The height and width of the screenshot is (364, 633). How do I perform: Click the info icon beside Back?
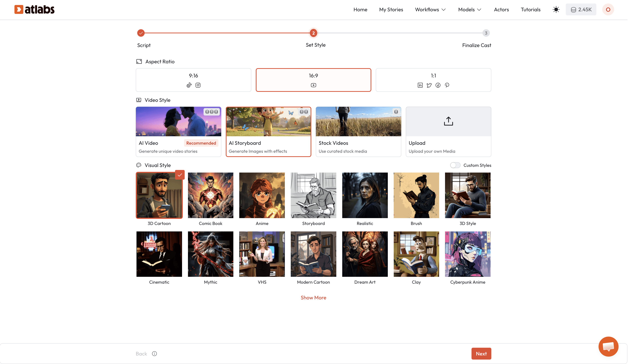click(154, 353)
